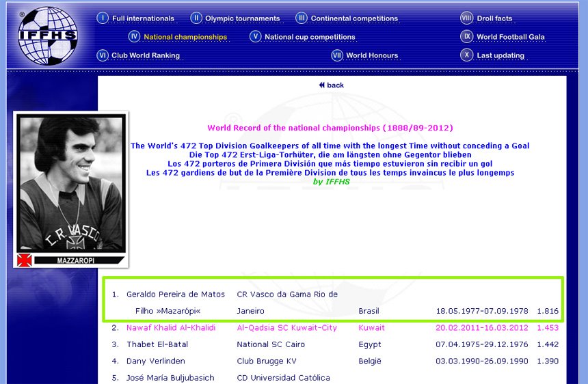Click the België country cell
Viewport: 588px width, 384px height.
[x=370, y=361]
